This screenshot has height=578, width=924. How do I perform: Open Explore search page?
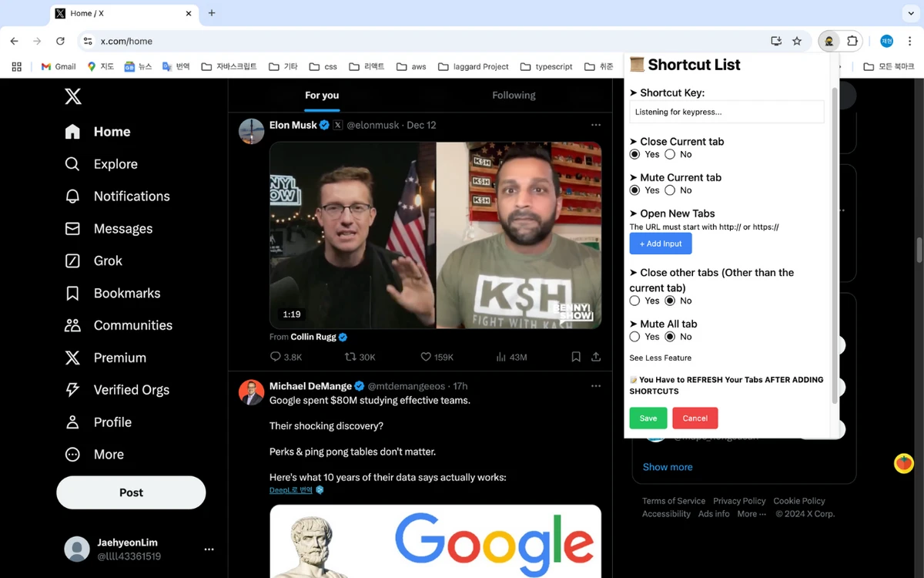coord(101,164)
